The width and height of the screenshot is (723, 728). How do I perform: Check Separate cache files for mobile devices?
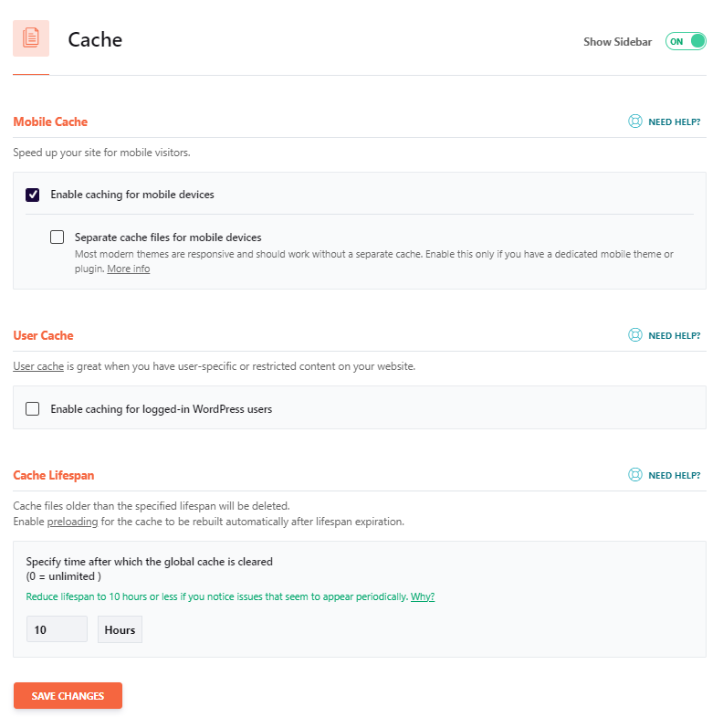(x=58, y=237)
